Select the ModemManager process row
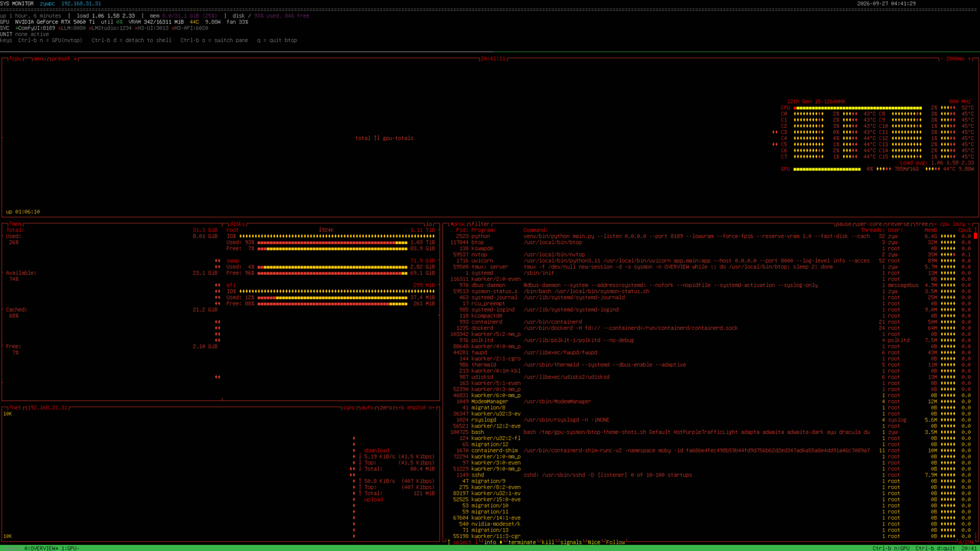The height and width of the screenshot is (551, 980). coord(709,401)
